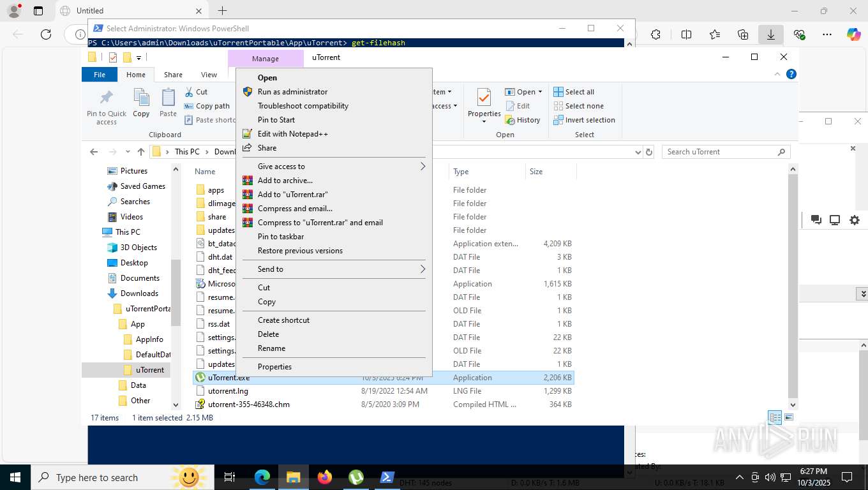Switch to details view button

click(x=775, y=417)
